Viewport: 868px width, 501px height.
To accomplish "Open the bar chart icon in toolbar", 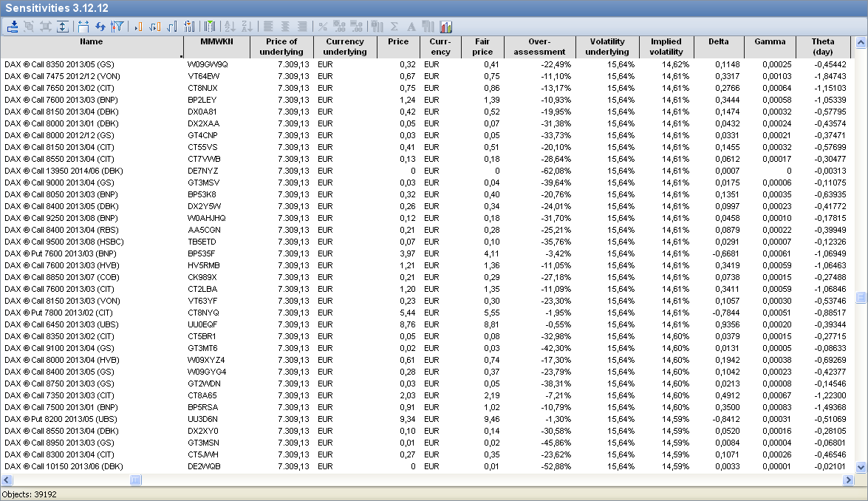I will [446, 27].
